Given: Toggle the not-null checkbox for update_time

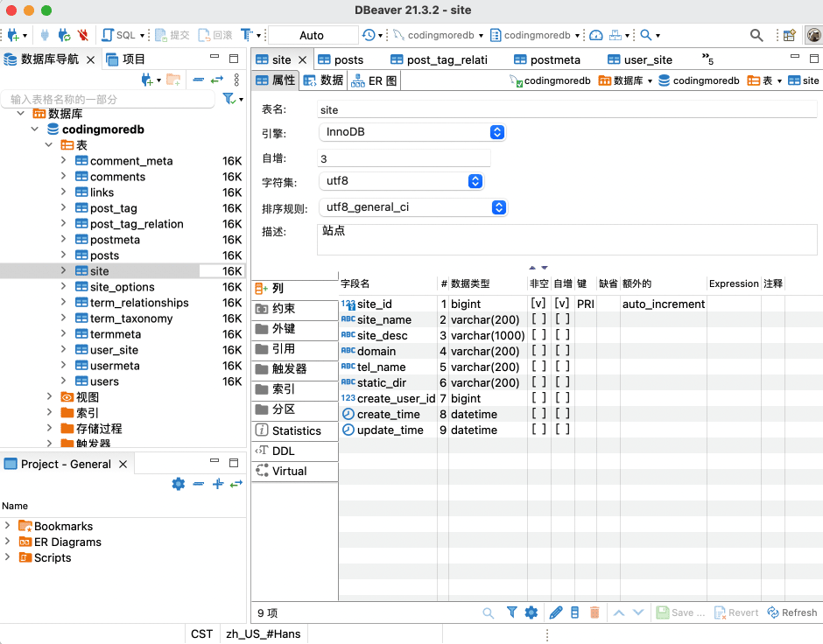Looking at the screenshot, I should click(x=538, y=430).
